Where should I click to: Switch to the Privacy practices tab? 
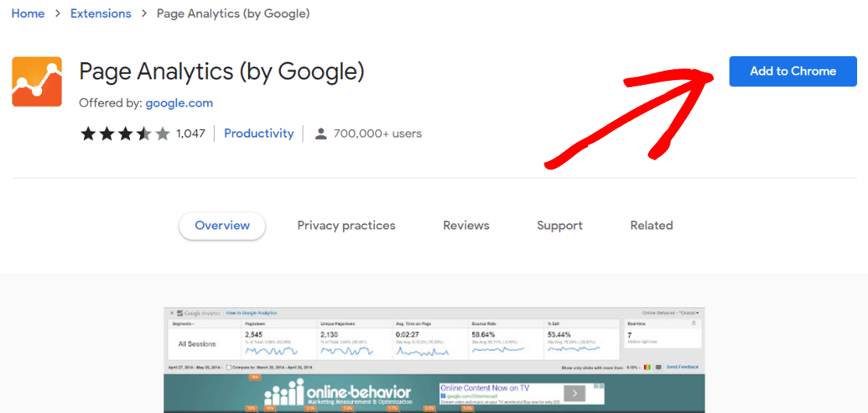(347, 226)
